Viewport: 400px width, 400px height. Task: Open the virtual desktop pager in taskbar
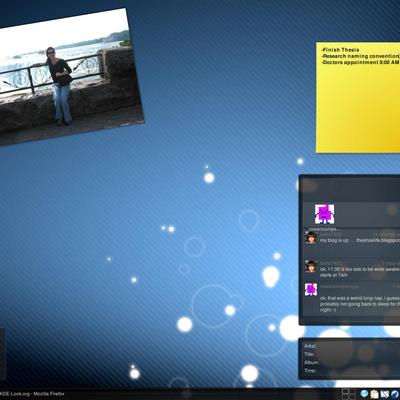point(349,394)
